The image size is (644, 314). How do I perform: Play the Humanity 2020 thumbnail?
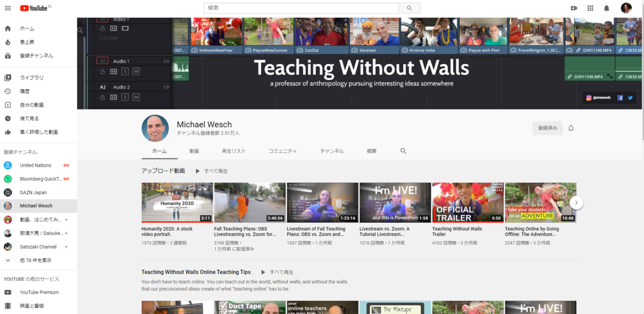177,203
